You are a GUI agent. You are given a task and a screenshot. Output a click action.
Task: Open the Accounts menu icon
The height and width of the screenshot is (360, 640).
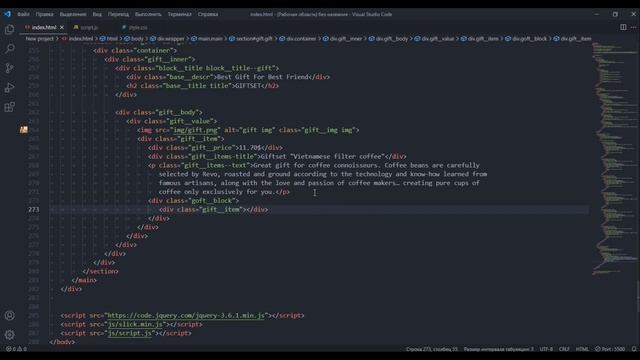[9, 316]
